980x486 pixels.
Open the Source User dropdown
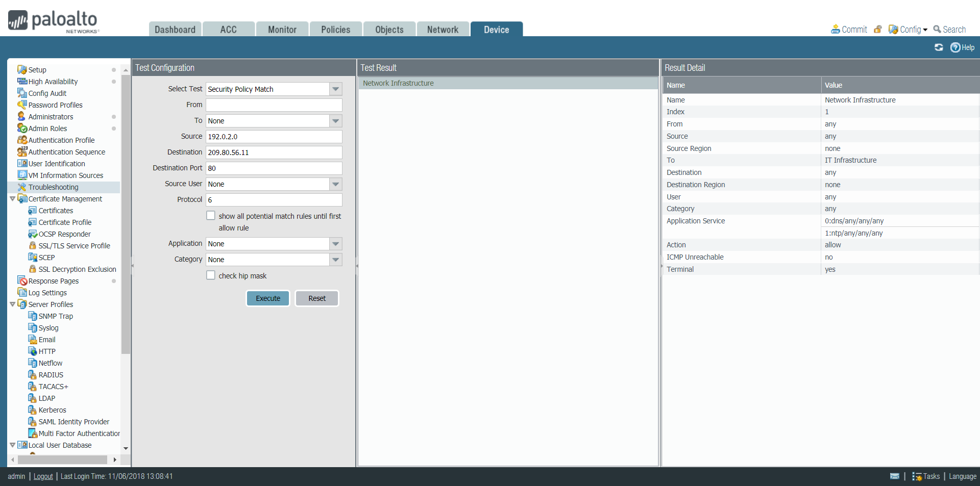[x=335, y=184]
